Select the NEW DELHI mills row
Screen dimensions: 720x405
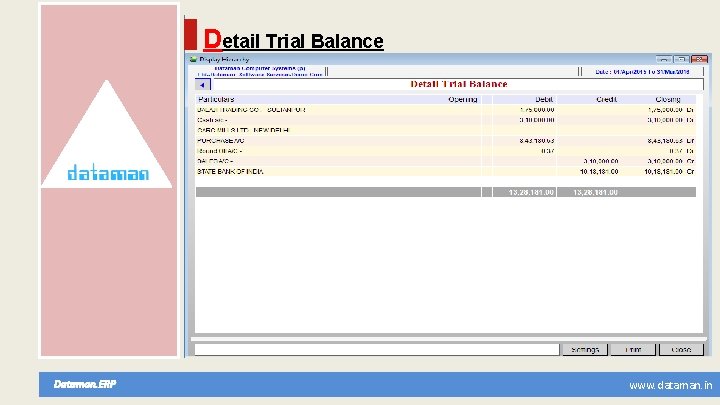(x=445, y=130)
